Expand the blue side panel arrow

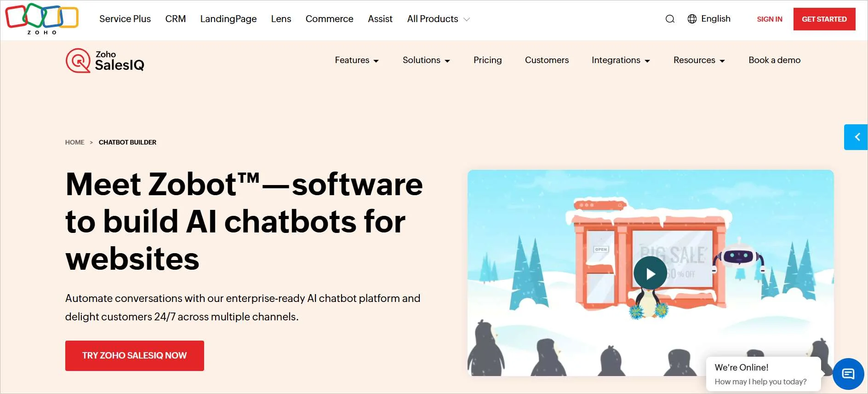(856, 137)
